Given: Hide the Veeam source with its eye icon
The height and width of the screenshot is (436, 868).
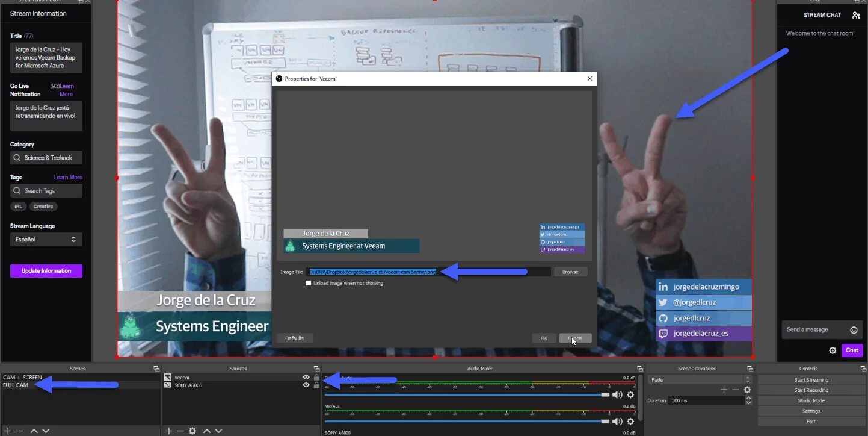Looking at the screenshot, I should click(306, 378).
